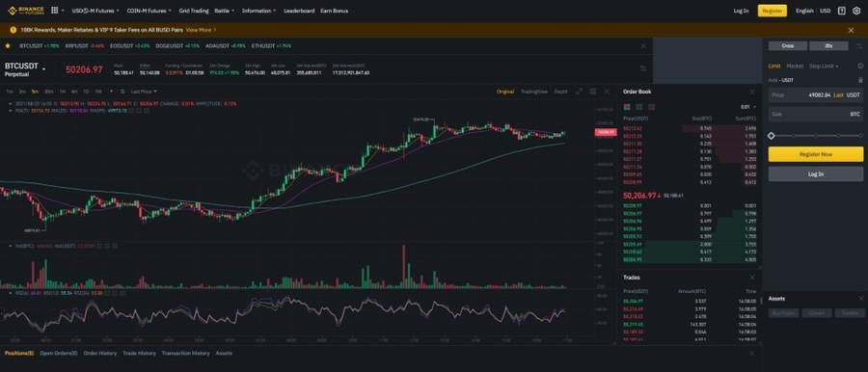The height and width of the screenshot is (372, 868).
Task: Open the settings gear icon in header
Action: coord(856,11)
